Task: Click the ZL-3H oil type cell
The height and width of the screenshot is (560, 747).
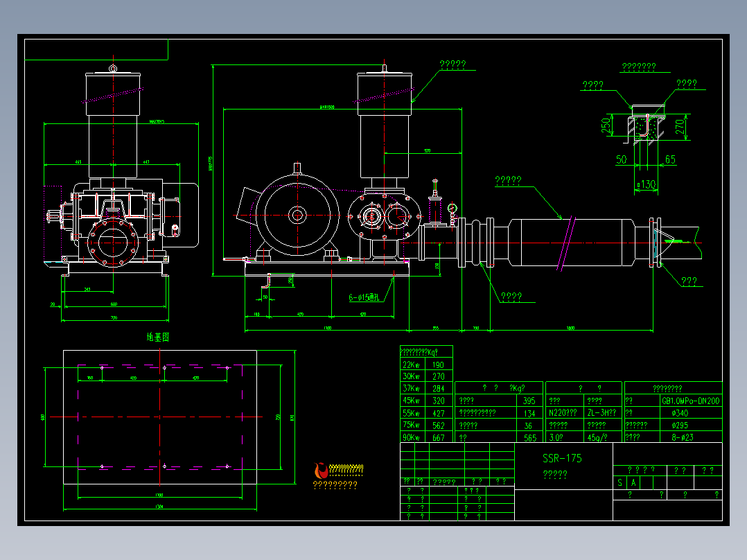Action: (x=603, y=413)
